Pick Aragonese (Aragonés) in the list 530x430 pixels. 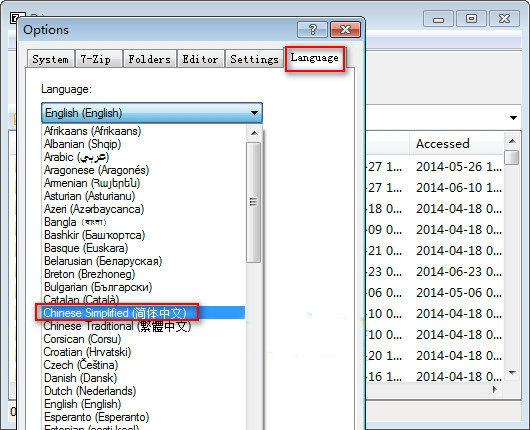(144, 170)
